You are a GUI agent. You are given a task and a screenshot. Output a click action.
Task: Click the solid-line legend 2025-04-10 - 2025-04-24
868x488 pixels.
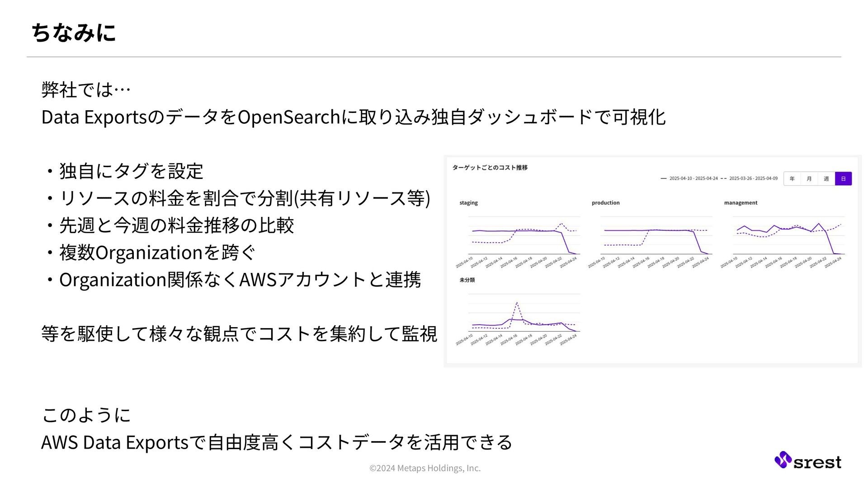click(x=693, y=178)
